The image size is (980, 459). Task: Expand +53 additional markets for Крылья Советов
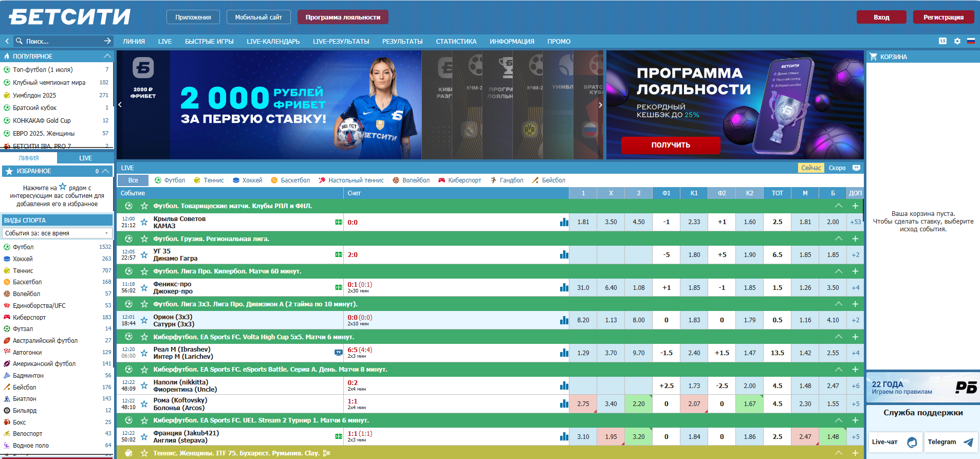855,222
